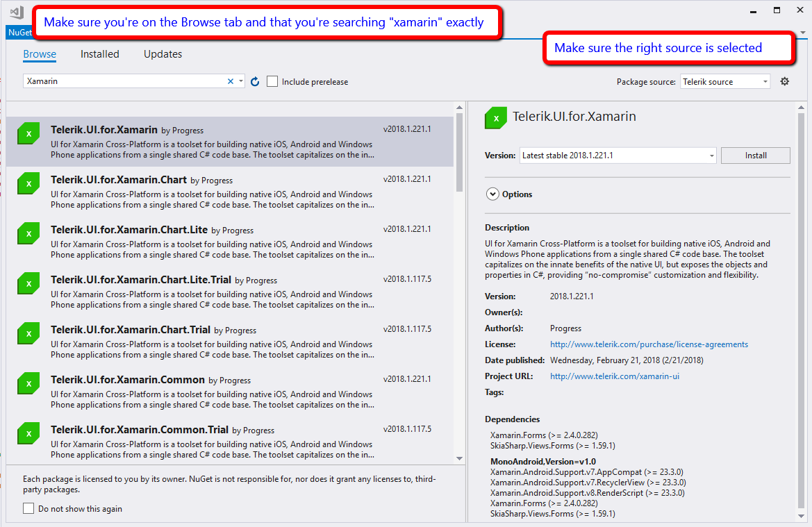Switch to the Updates tab
Image resolution: width=812 pixels, height=527 pixels.
(x=163, y=54)
